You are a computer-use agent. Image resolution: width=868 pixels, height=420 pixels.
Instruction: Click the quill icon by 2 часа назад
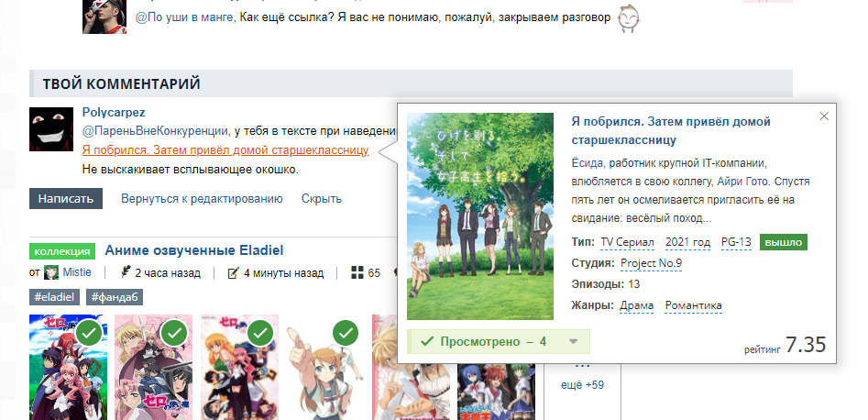pos(126,273)
